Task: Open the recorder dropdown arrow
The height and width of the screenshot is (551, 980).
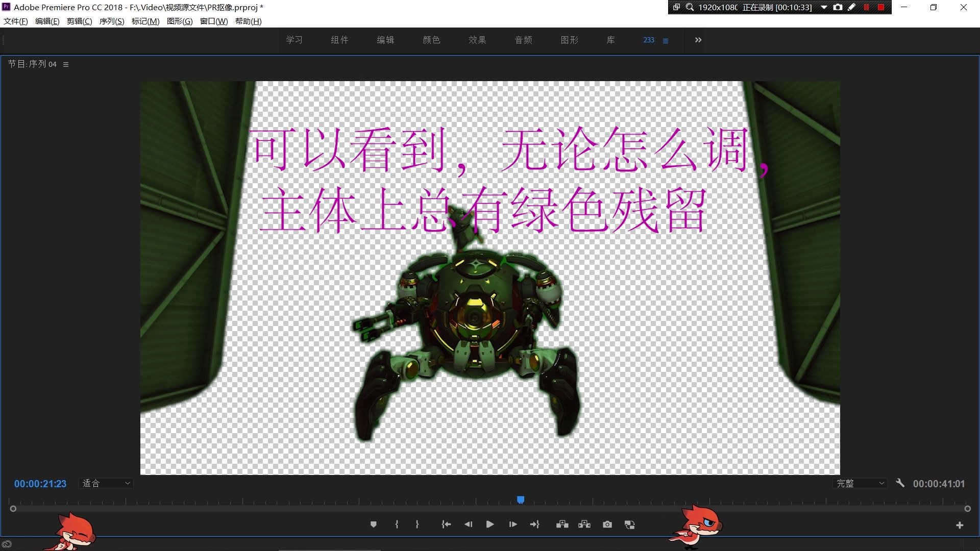Action: point(824,7)
